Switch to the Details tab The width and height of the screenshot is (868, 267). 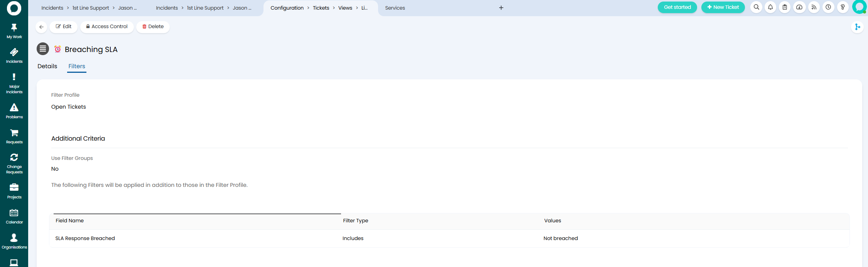click(x=47, y=66)
